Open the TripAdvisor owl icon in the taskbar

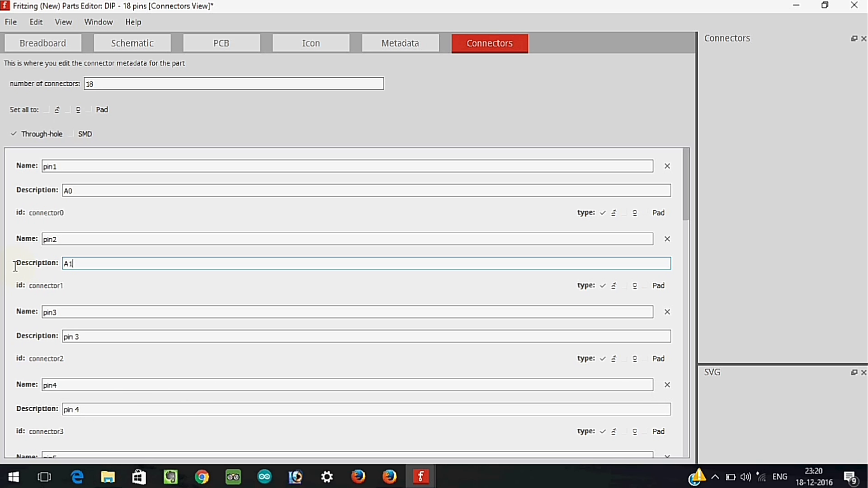233,477
